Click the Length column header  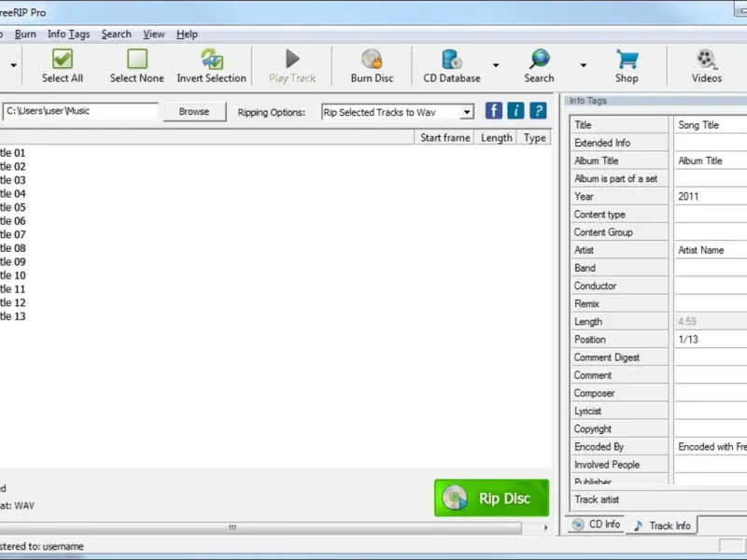tap(496, 137)
